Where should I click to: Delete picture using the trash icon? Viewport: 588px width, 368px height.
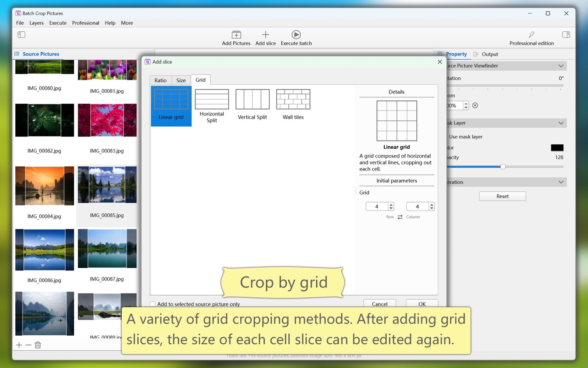(38, 345)
